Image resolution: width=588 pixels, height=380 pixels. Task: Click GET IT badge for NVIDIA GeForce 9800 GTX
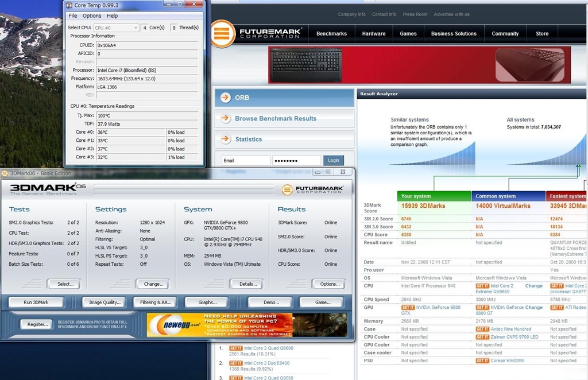coord(408,307)
